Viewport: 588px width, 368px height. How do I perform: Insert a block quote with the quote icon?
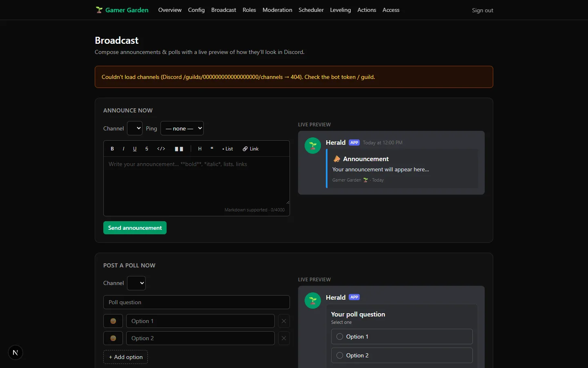212,149
